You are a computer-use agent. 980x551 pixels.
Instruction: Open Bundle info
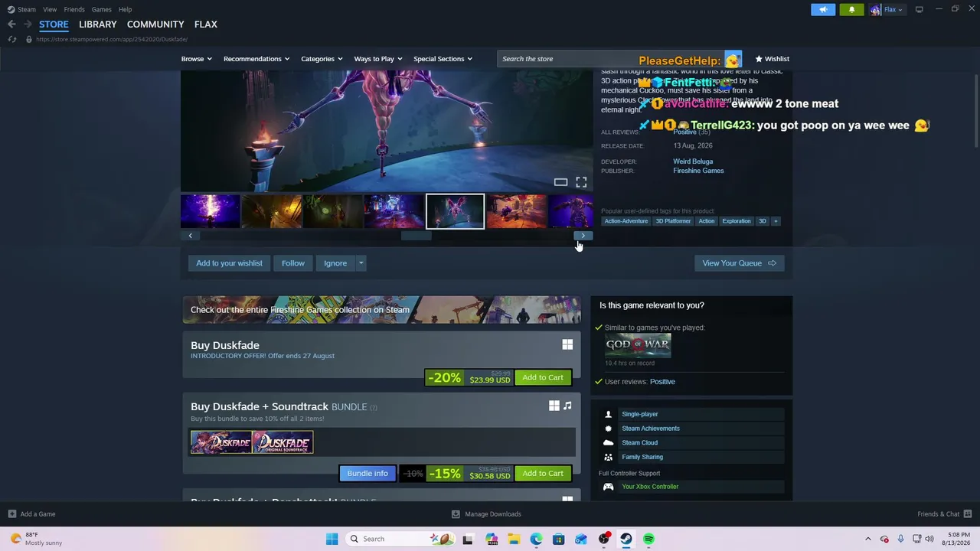(367, 473)
